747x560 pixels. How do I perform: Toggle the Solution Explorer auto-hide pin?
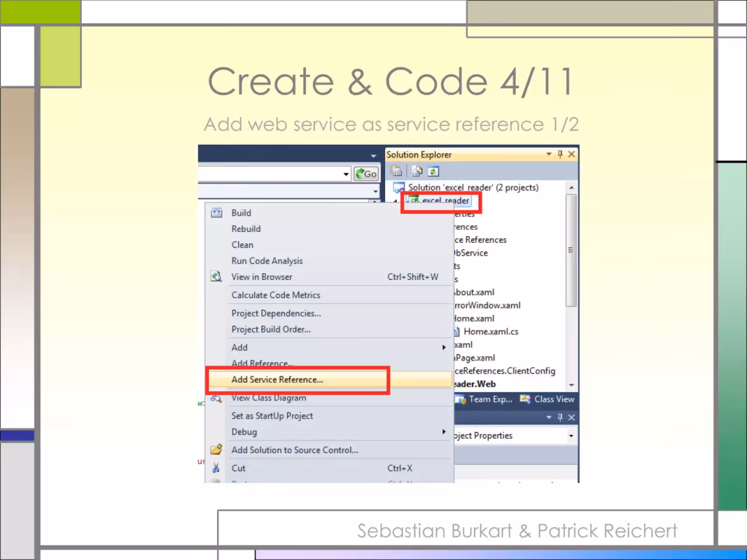tap(560, 154)
